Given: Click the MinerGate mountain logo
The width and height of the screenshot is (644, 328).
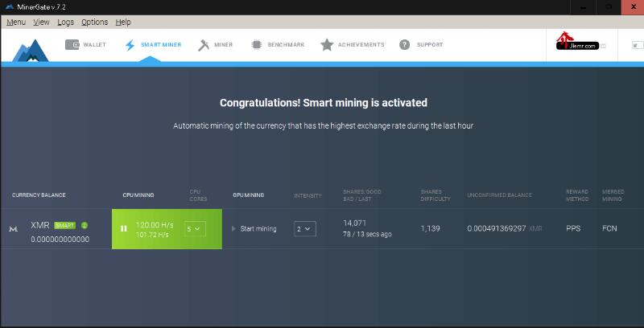Looking at the screenshot, I should point(31,51).
